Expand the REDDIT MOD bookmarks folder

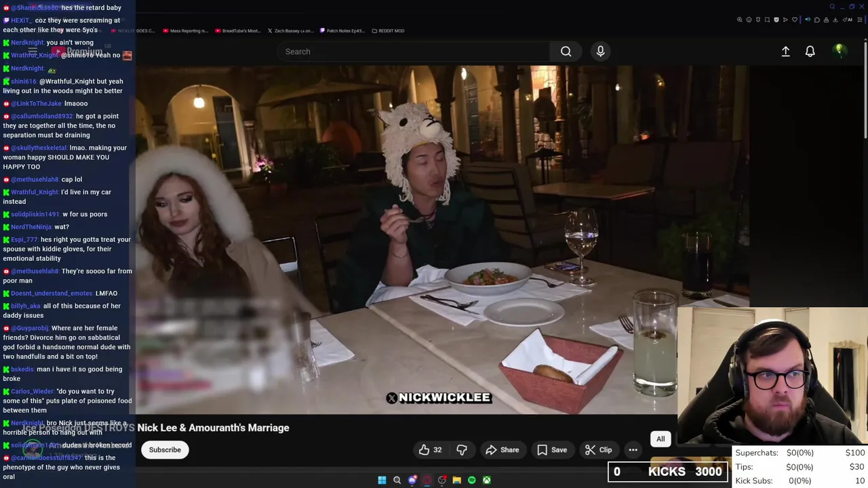pyautogui.click(x=388, y=30)
